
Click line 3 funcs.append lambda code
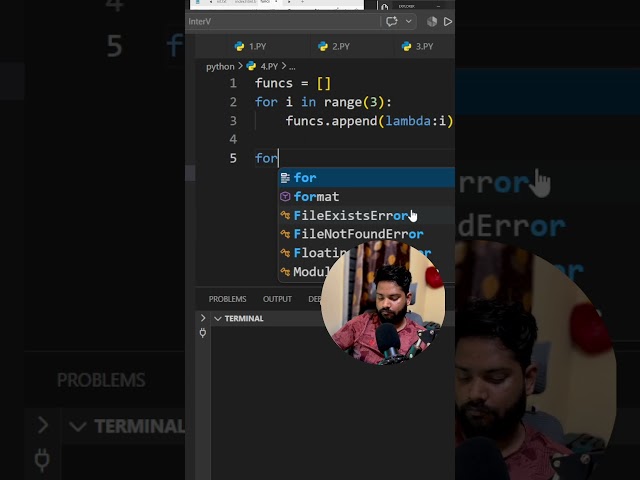369,121
